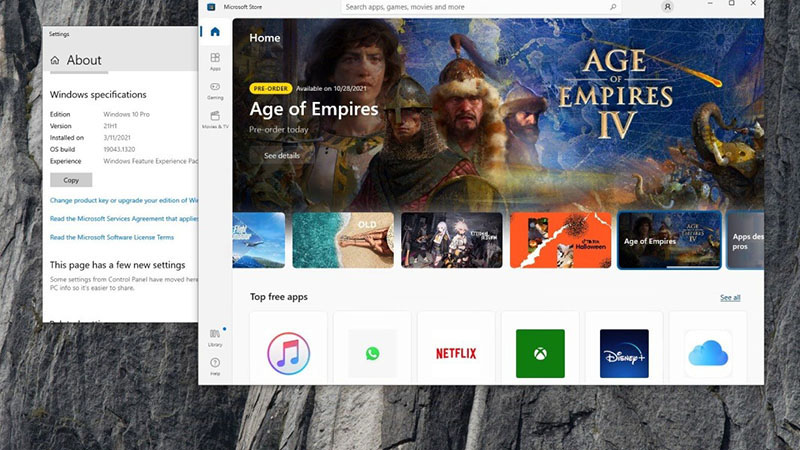Click See all for Top free apps
This screenshot has height=450, width=800.
coord(730,297)
